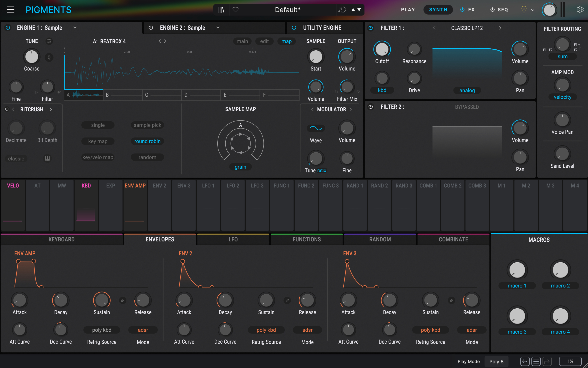Open tune settings sliders icon

pyautogui.click(x=49, y=41)
